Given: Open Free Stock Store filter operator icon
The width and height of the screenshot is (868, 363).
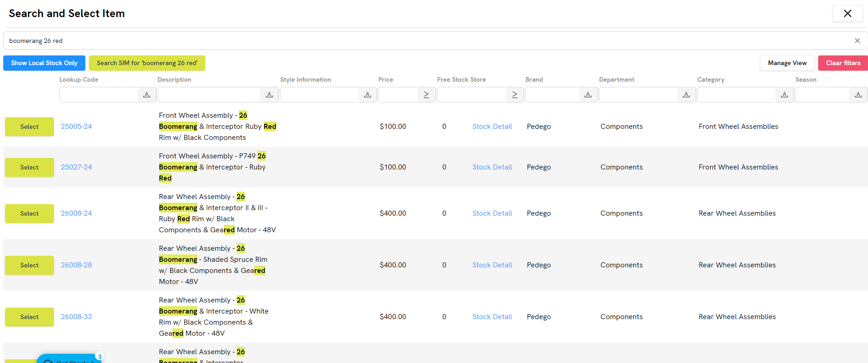Looking at the screenshot, I should coord(515,95).
